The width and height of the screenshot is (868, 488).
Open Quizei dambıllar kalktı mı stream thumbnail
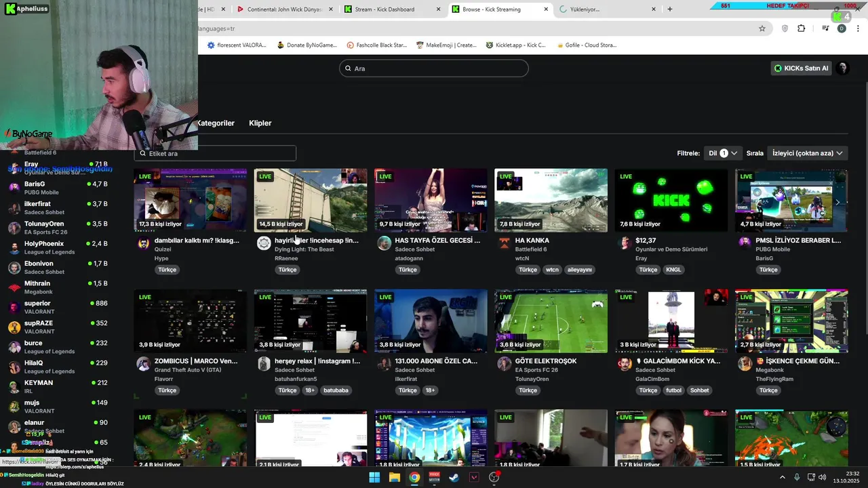[x=190, y=200]
